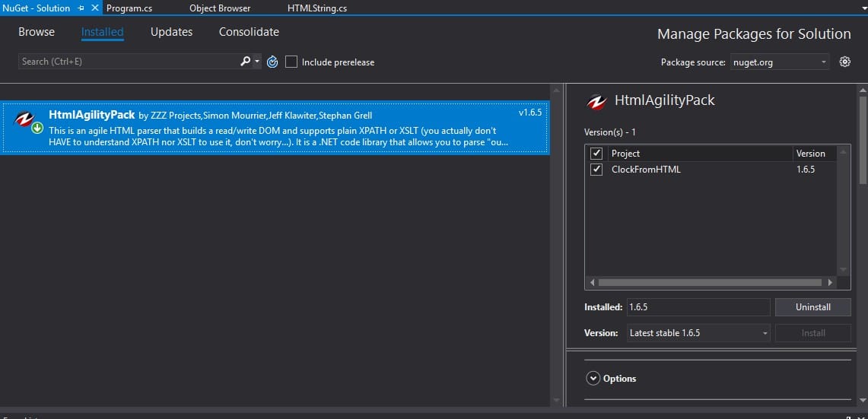Switch to the Program.cs tab
Screen dimensions: 868x419
(x=129, y=8)
